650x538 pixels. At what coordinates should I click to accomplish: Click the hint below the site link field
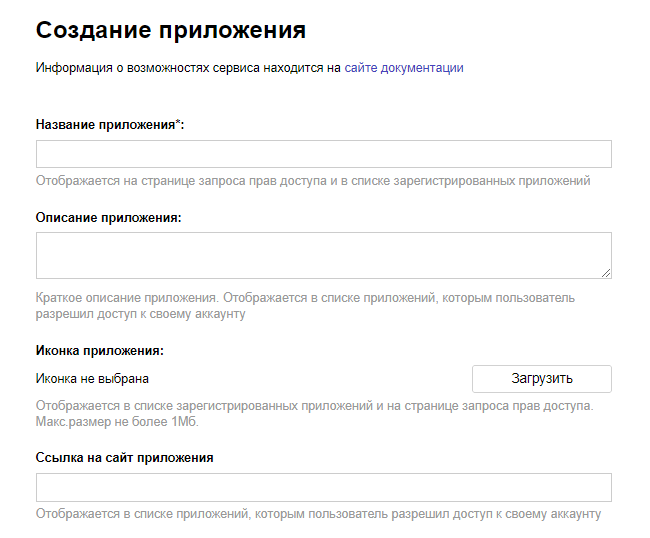tap(318, 514)
